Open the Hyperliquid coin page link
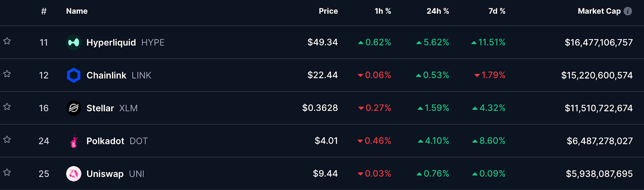This screenshot has height=190, width=644. click(x=111, y=42)
